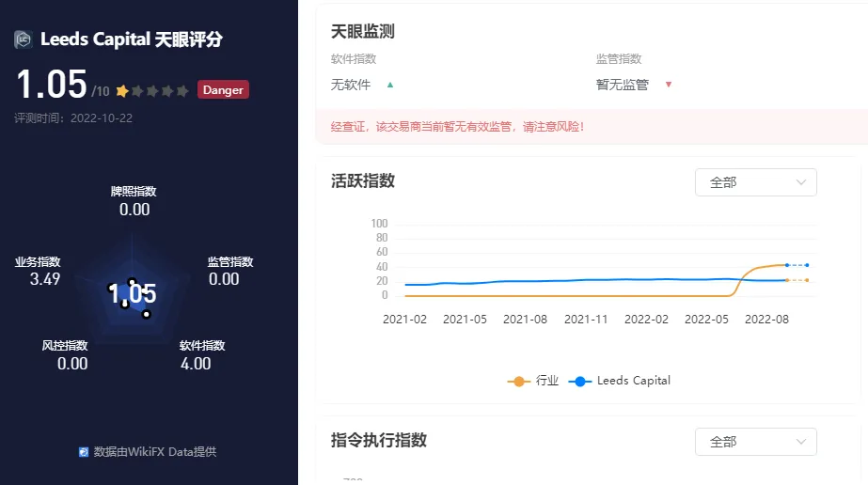Click the 风控指数 0.00 value
This screenshot has height=485, width=868.
72,364
